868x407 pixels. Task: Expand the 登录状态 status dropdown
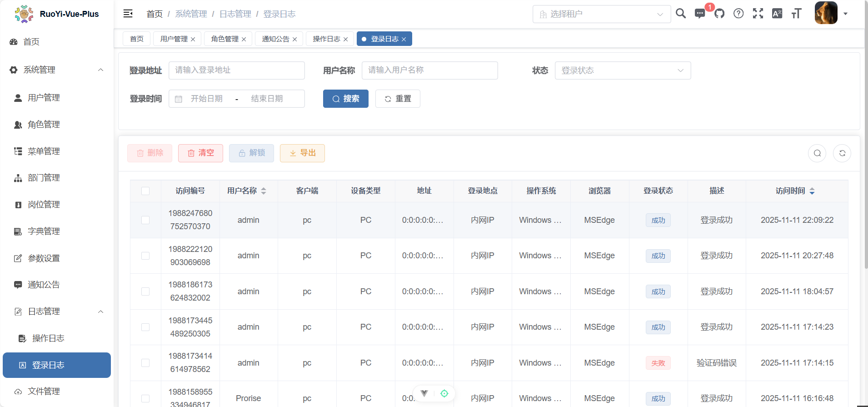[x=622, y=70]
